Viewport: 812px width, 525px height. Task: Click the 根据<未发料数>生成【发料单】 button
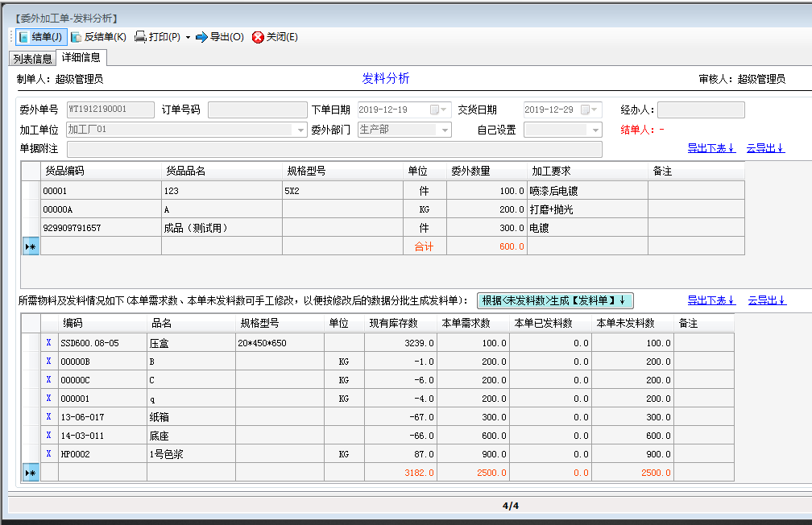[x=555, y=300]
